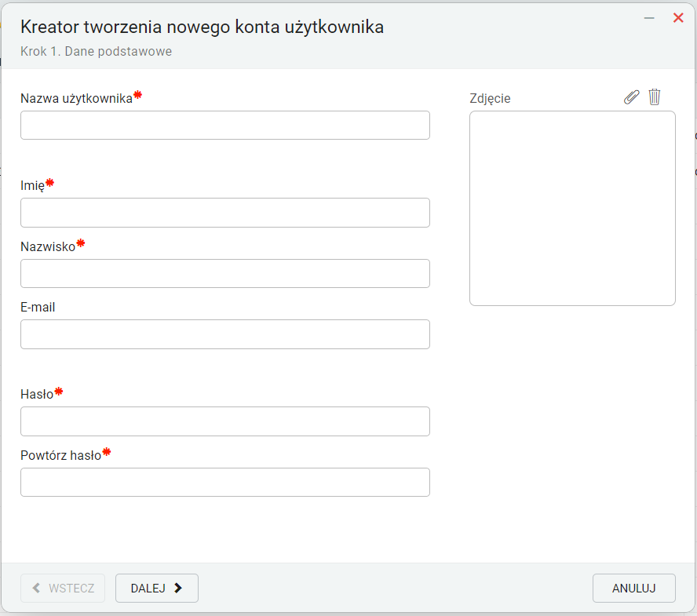
Task: Go to next step with DALEJ
Action: click(x=157, y=588)
